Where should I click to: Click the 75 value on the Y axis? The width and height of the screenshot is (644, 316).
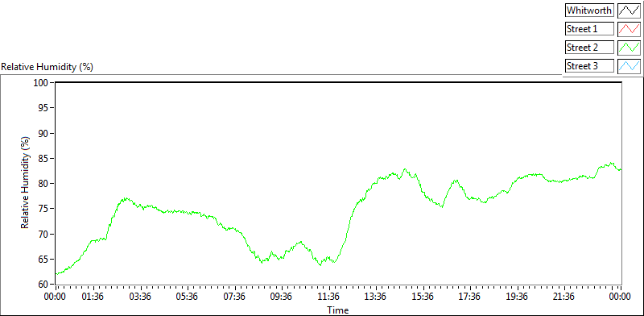(x=44, y=209)
